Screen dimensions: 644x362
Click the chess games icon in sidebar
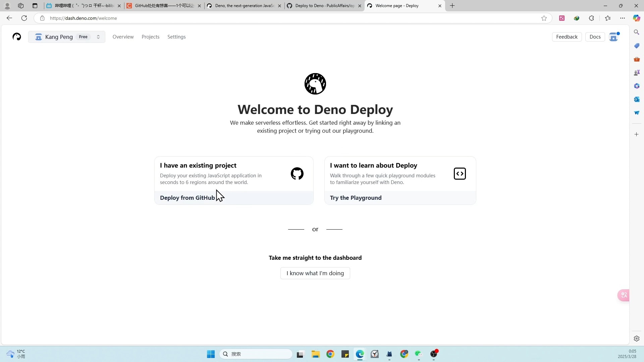click(x=637, y=72)
